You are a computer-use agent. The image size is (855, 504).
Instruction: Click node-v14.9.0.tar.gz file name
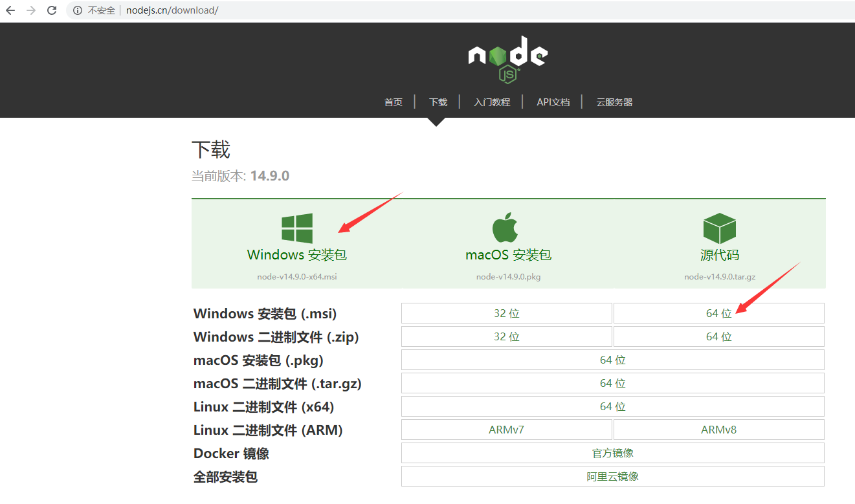point(720,276)
